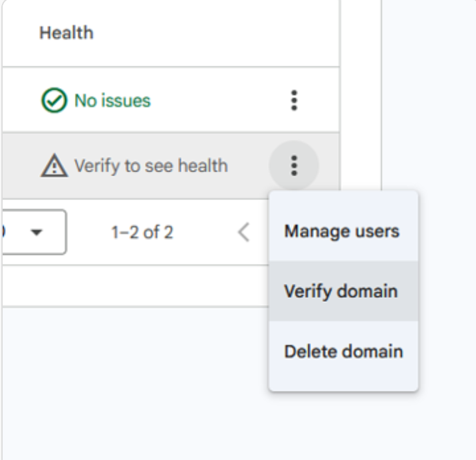Click the rows-per-page dropdown arrow
Screen dimensions: 476x460
click(36, 233)
